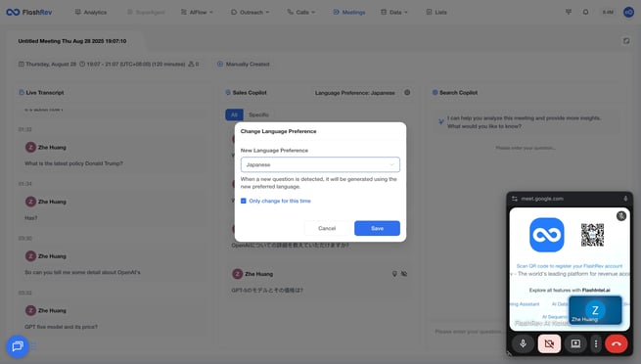The width and height of the screenshot is (641, 364).
Task: Click the Zhe Huang self-view tile
Action: 595,310
